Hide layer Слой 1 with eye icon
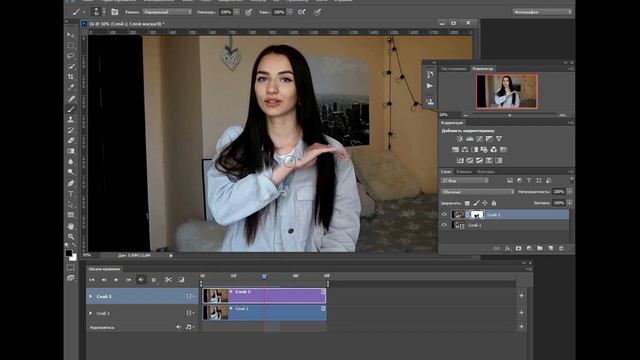The image size is (640, 360). [x=444, y=225]
